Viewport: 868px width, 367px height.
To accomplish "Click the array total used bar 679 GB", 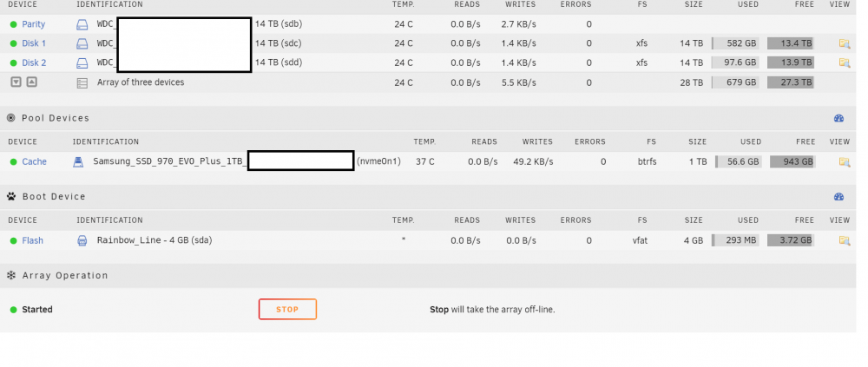I will 736,82.
